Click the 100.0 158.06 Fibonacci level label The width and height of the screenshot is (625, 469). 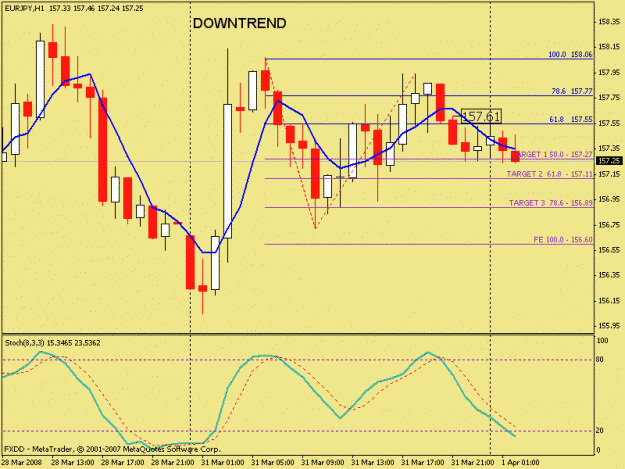tap(570, 55)
